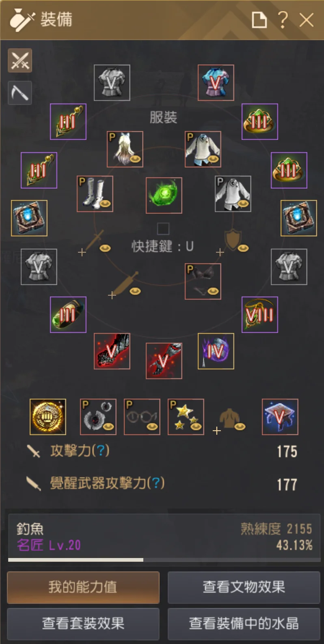Toggle eye visibility on glasses costume slot

pyautogui.click(x=152, y=427)
